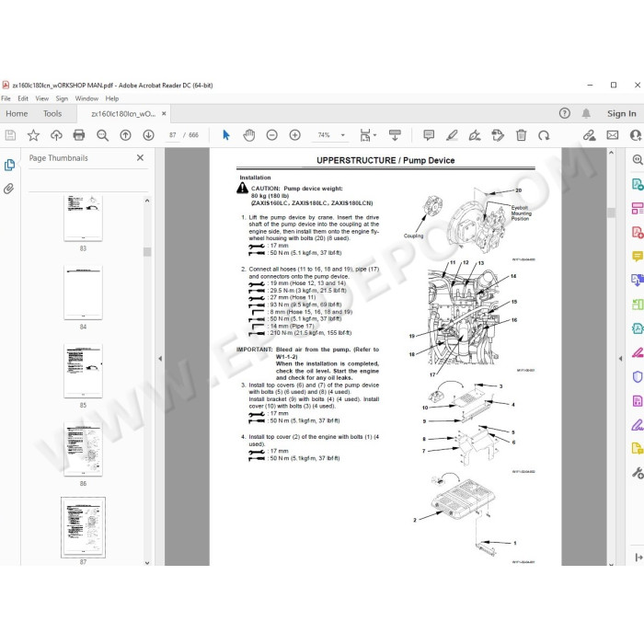
Task: Open page 85 thumbnail
Action: pyautogui.click(x=83, y=371)
